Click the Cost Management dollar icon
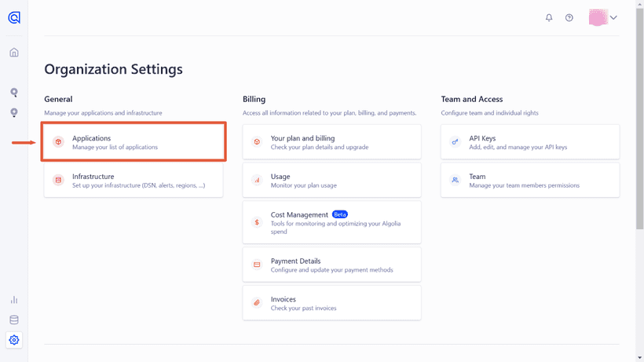The height and width of the screenshot is (362, 644). pos(257,222)
